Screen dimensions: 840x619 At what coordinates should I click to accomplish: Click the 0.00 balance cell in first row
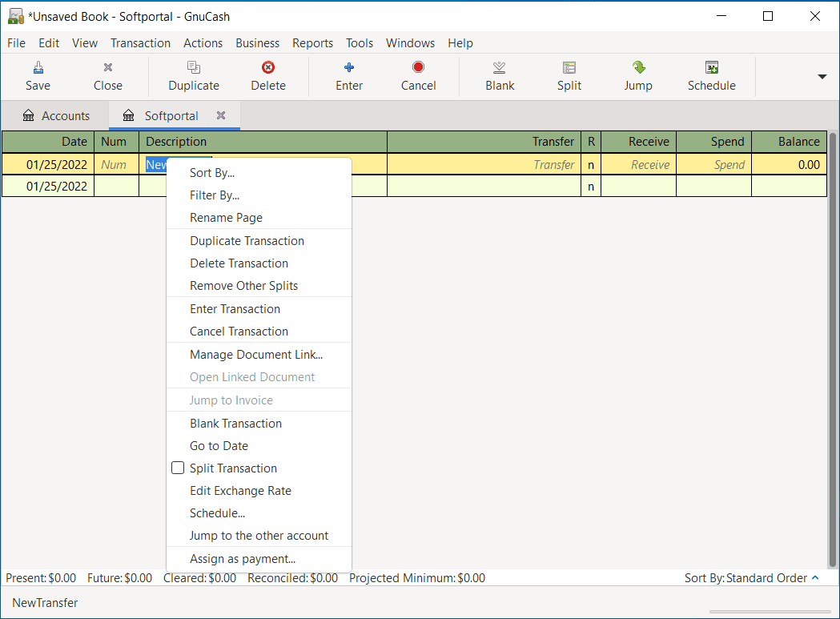pos(789,164)
